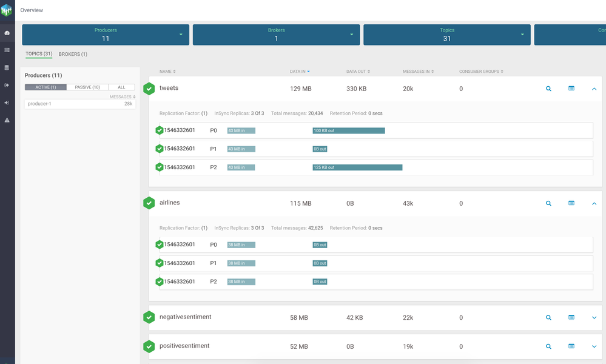Open the brokers database icon in sidebar
The height and width of the screenshot is (364, 606).
click(x=7, y=67)
